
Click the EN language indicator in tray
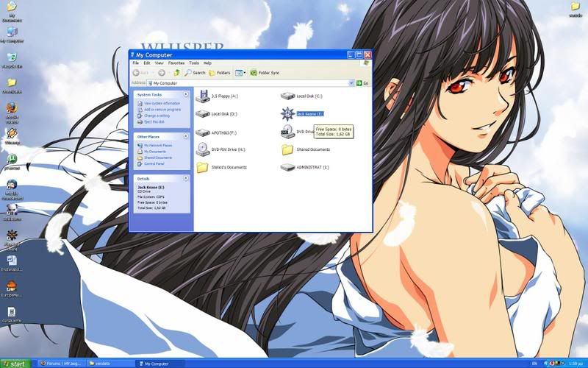pyautogui.click(x=534, y=364)
